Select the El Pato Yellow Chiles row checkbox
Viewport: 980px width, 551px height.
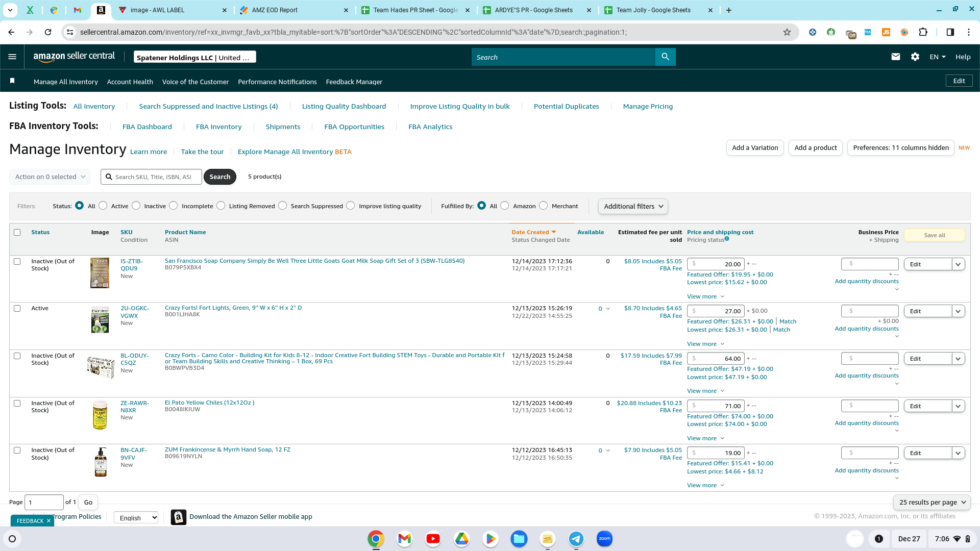pyautogui.click(x=17, y=404)
